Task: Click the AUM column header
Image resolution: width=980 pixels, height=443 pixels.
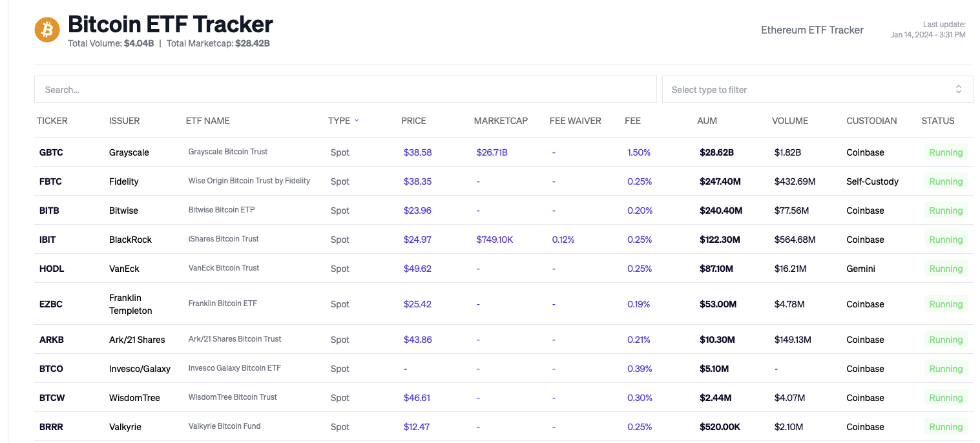Action: pyautogui.click(x=707, y=121)
